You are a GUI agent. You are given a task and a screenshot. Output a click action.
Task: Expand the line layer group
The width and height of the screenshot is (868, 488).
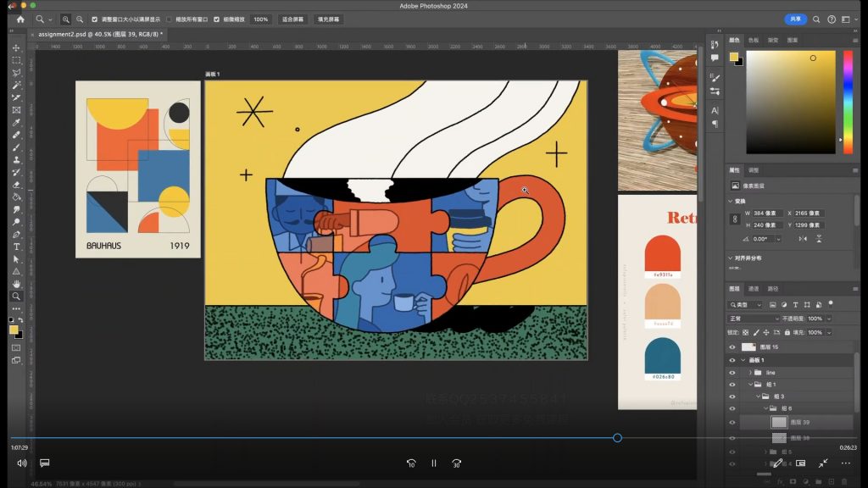[750, 372]
